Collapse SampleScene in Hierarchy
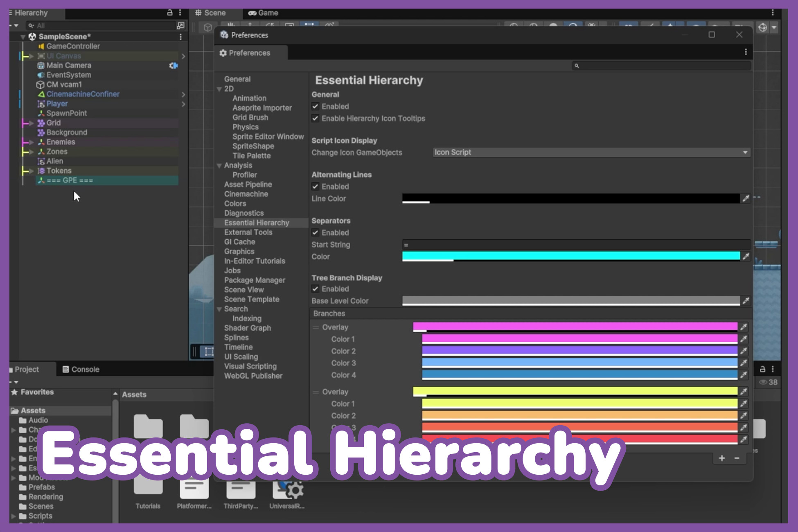 click(23, 37)
